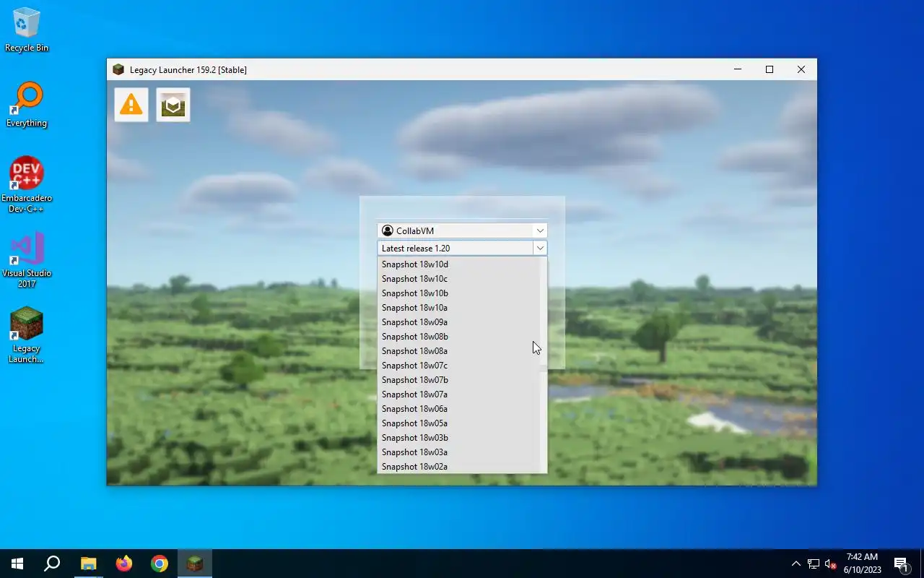Pick Snapshot 18w03a in version list

point(458,452)
